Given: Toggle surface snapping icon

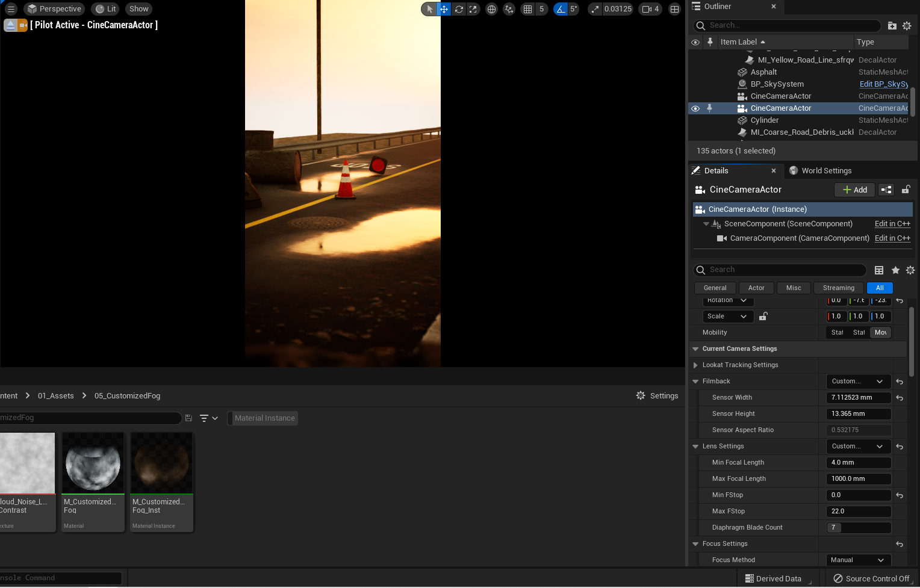Looking at the screenshot, I should point(509,9).
